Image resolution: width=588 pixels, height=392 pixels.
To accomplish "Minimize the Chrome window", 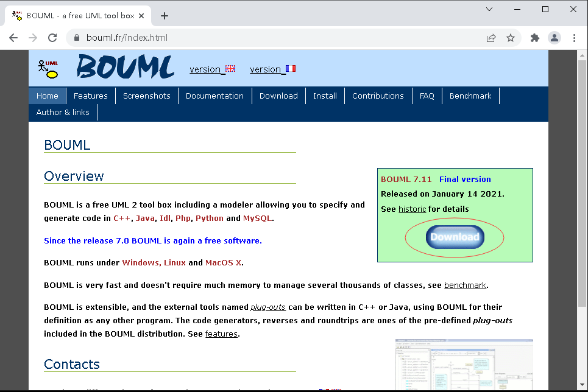I will (x=517, y=9).
